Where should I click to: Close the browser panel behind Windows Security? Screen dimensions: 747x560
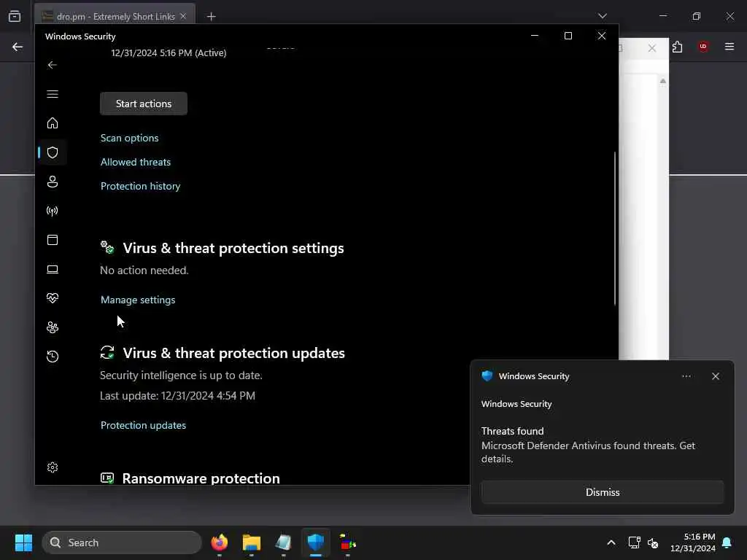click(x=651, y=48)
